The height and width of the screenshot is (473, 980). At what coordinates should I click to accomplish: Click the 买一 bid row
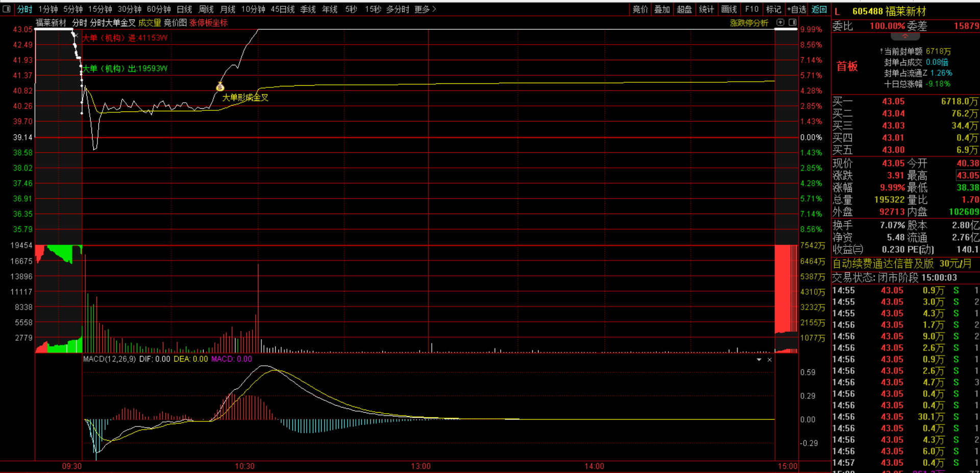tap(905, 102)
